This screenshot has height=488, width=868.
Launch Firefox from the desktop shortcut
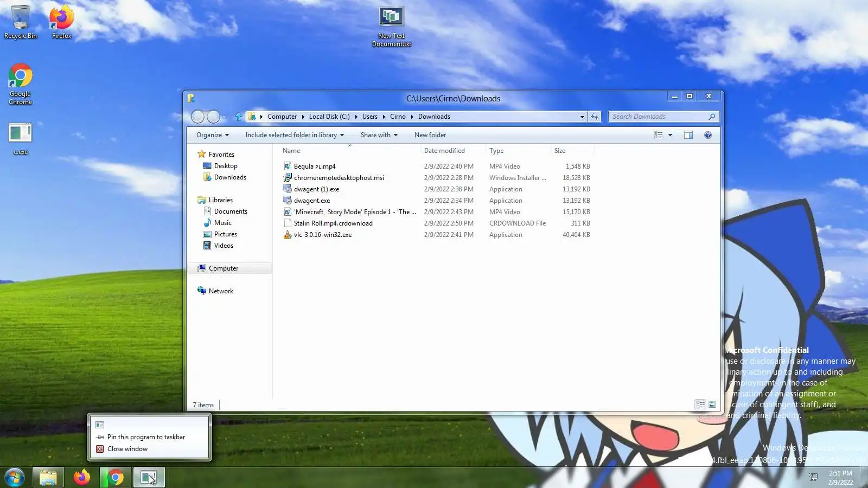tap(61, 22)
